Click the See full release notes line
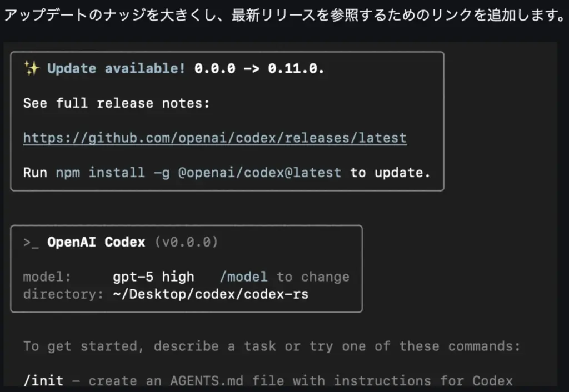Image resolution: width=569 pixels, height=392 pixels. pyautogui.click(x=116, y=103)
